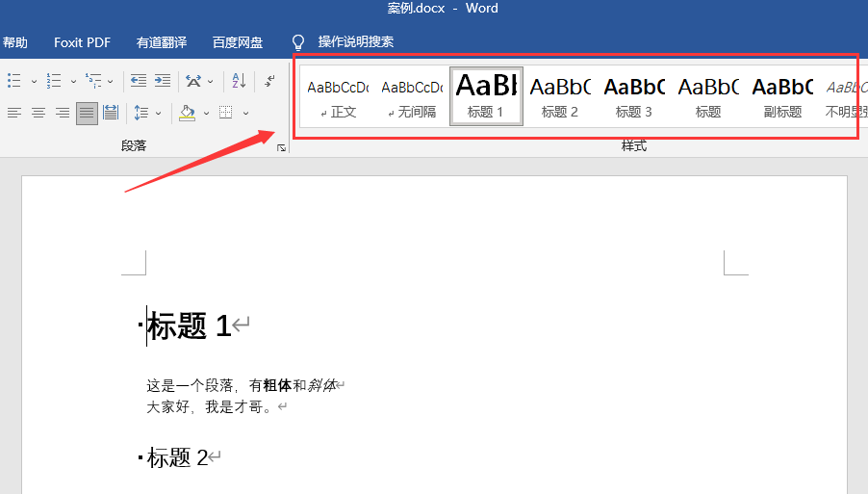Apply 副标题 subtitle style
The height and width of the screenshot is (494, 868).
coord(782,97)
